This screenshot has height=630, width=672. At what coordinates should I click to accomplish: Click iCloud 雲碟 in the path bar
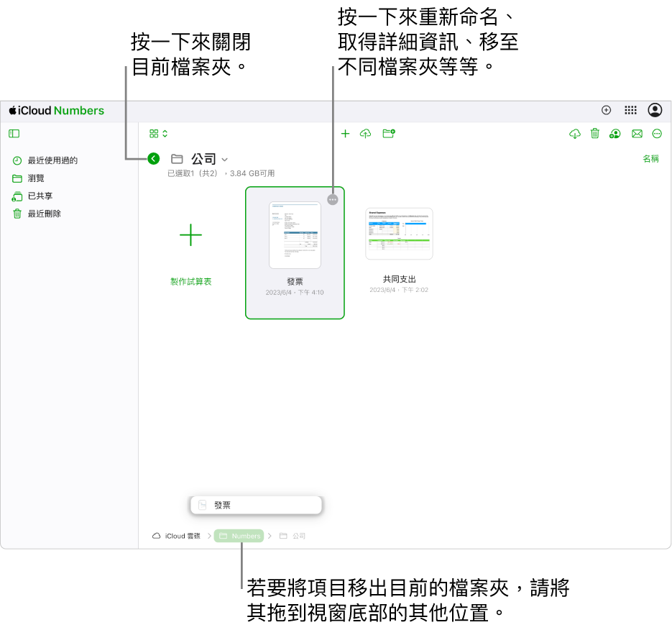click(177, 536)
